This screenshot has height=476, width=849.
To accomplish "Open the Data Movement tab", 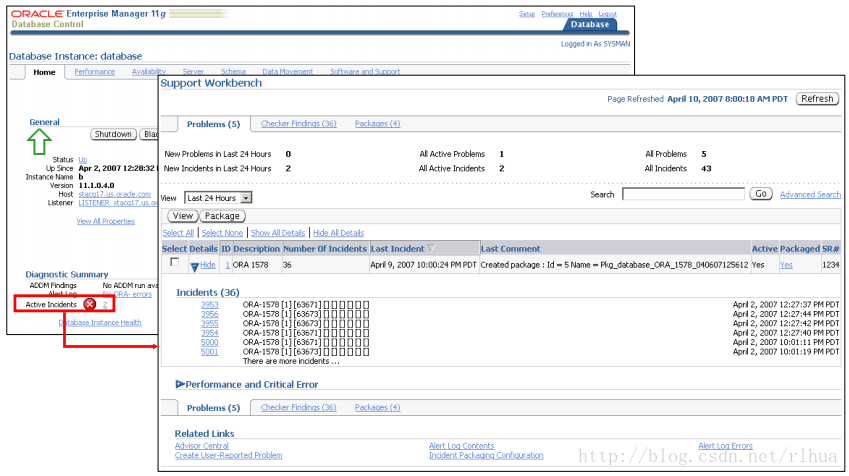I will coord(288,71).
